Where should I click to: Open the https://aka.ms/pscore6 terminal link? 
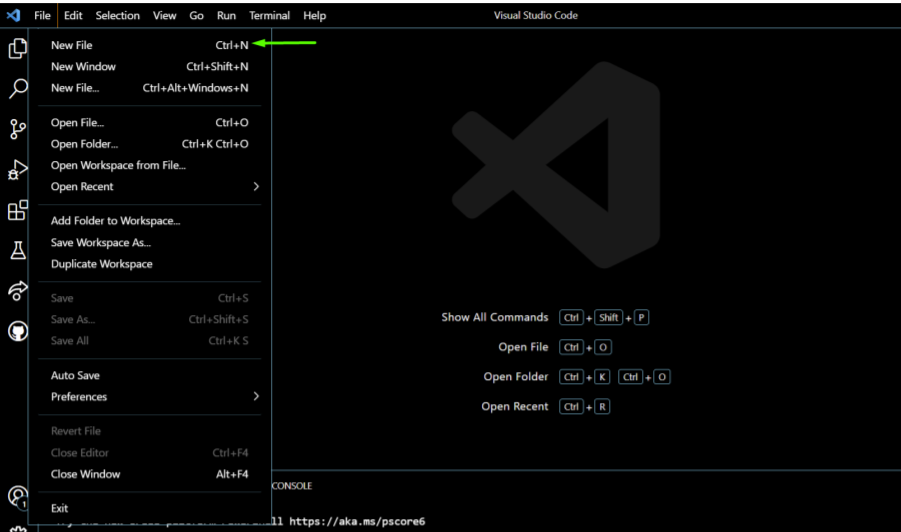357,522
